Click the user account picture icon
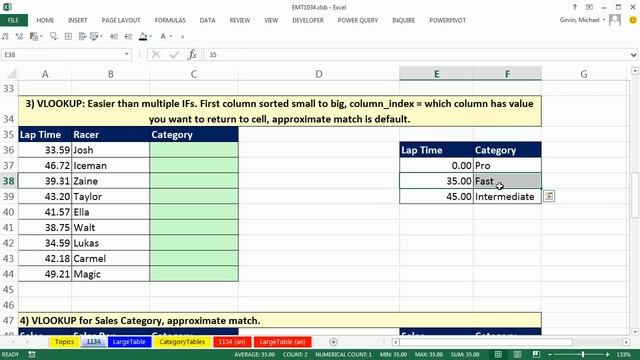This screenshot has width=640, height=360. point(615,20)
